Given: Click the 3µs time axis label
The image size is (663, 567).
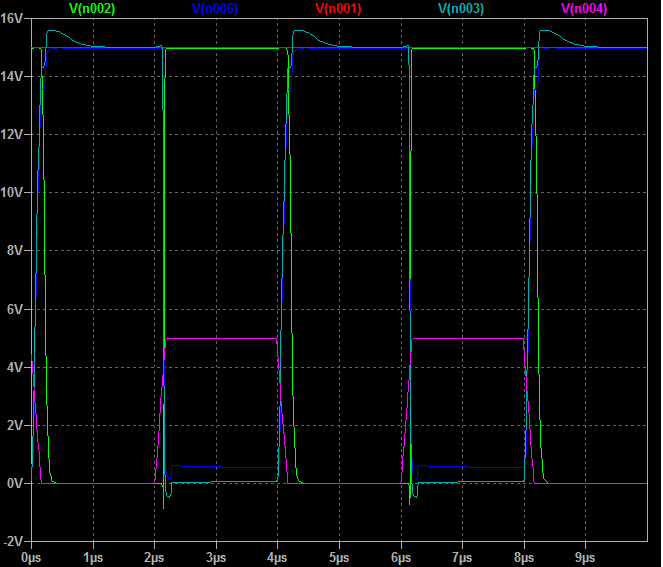Looking at the screenshot, I should (x=216, y=558).
